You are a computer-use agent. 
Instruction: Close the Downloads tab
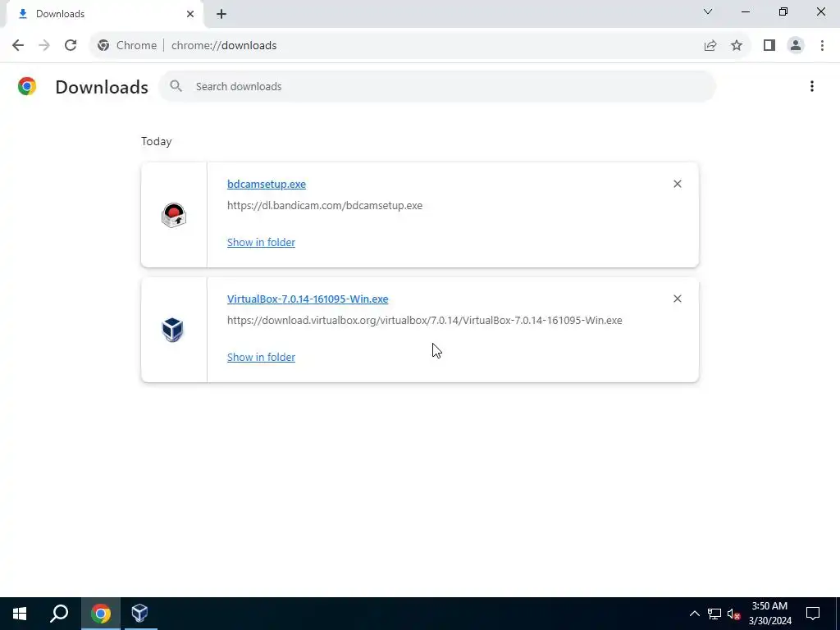click(x=190, y=14)
